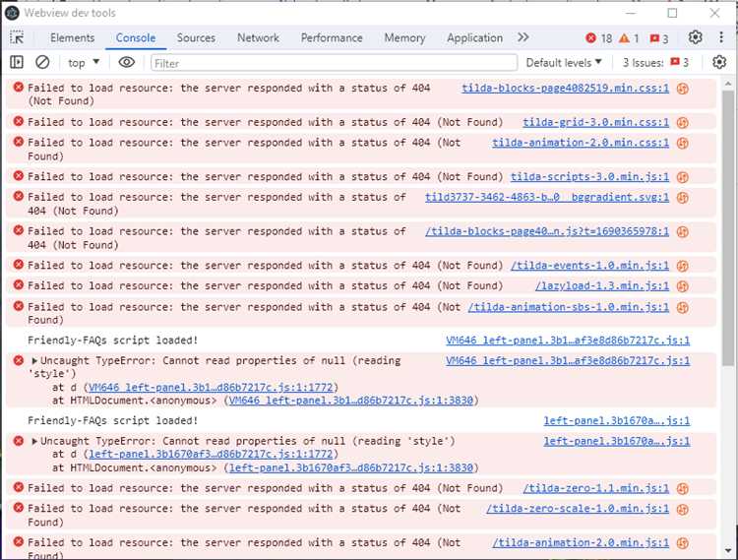Open VM646 left-panel js:1:3830 stack link
The height and width of the screenshot is (560, 738).
351,401
